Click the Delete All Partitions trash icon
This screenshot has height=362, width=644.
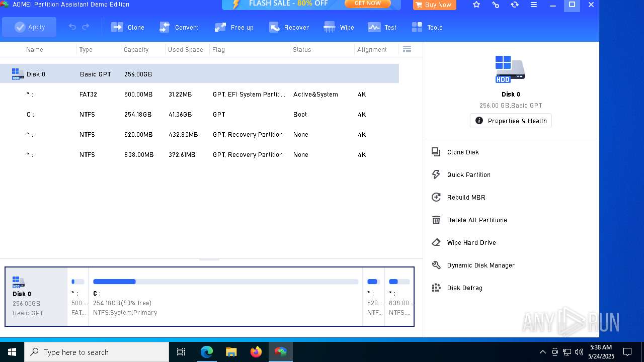click(436, 220)
